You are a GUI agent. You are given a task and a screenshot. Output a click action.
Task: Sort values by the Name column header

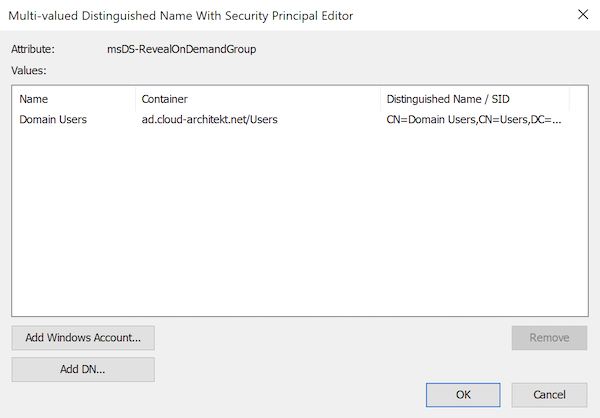73,99
